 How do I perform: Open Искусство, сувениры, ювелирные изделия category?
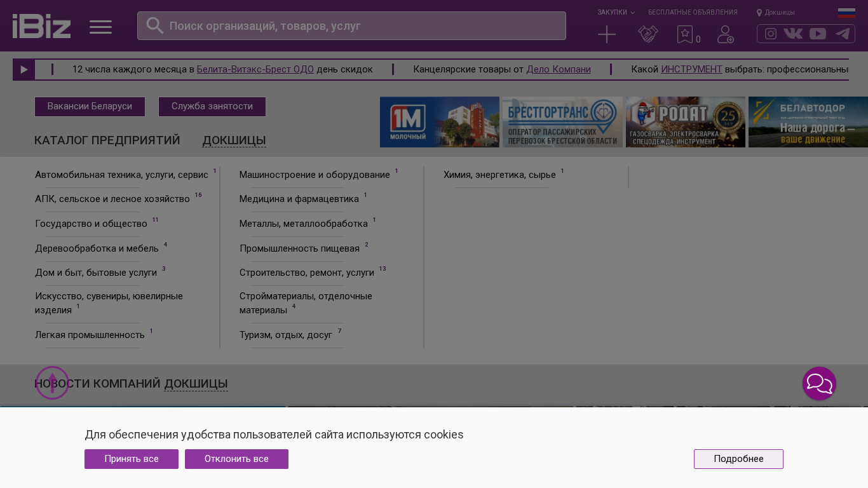pos(109,303)
